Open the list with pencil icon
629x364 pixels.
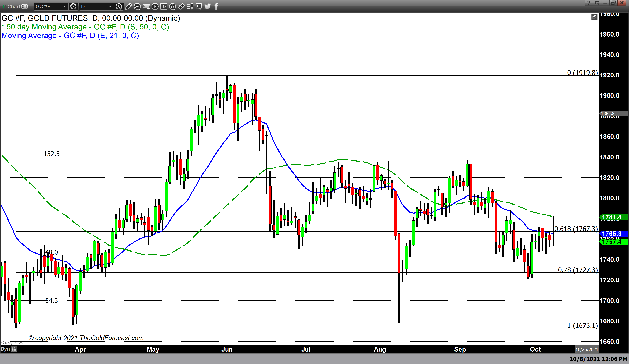(190, 6)
